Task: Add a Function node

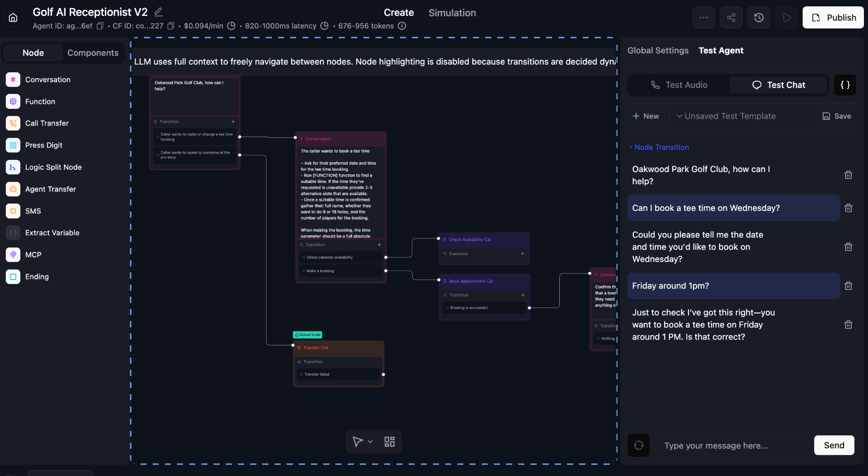Action: coord(40,102)
